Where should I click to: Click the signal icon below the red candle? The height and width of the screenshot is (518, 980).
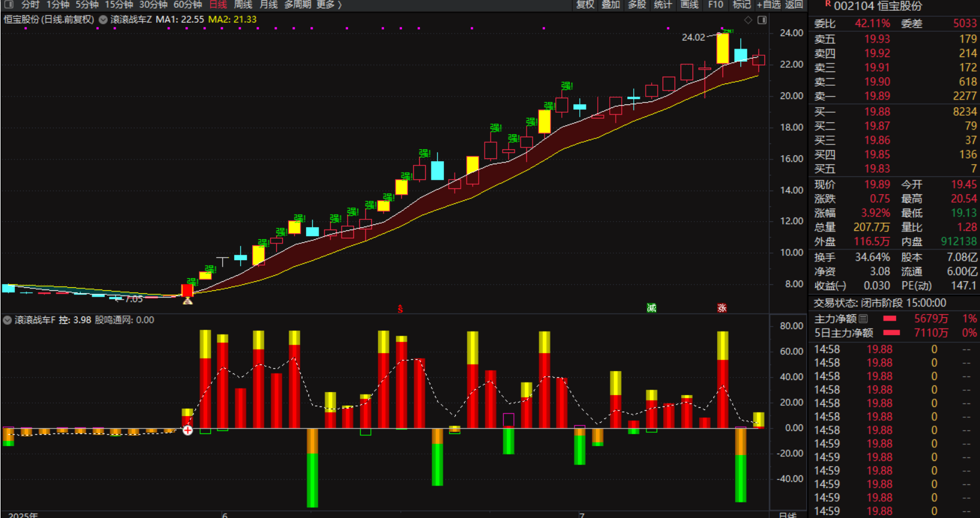point(187,301)
